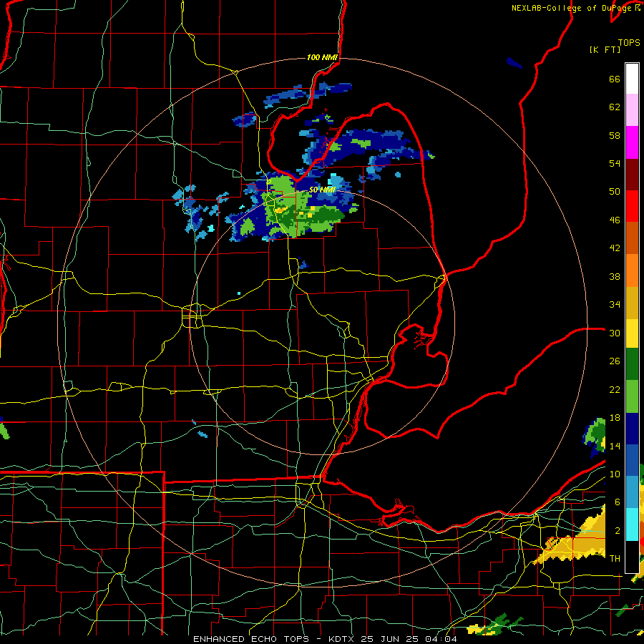Click the '46' legend value
The height and width of the screenshot is (644, 644).
pos(615,220)
